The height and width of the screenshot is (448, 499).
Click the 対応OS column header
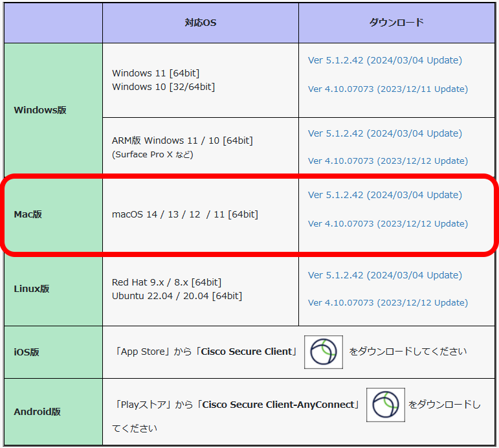tap(200, 23)
